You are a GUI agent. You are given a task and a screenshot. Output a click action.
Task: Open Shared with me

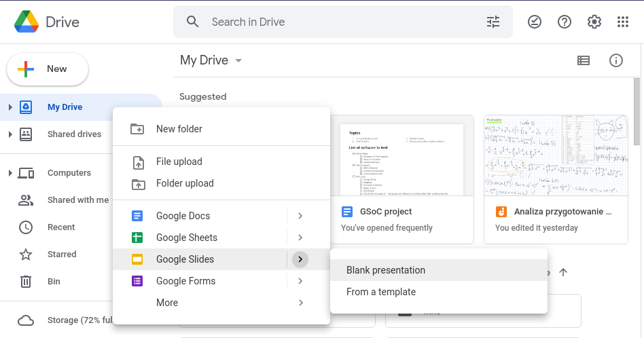(x=78, y=200)
